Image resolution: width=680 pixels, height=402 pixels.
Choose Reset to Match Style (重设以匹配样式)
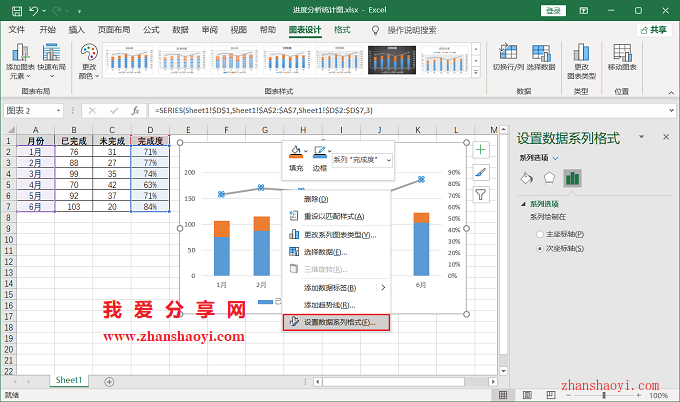tap(336, 216)
